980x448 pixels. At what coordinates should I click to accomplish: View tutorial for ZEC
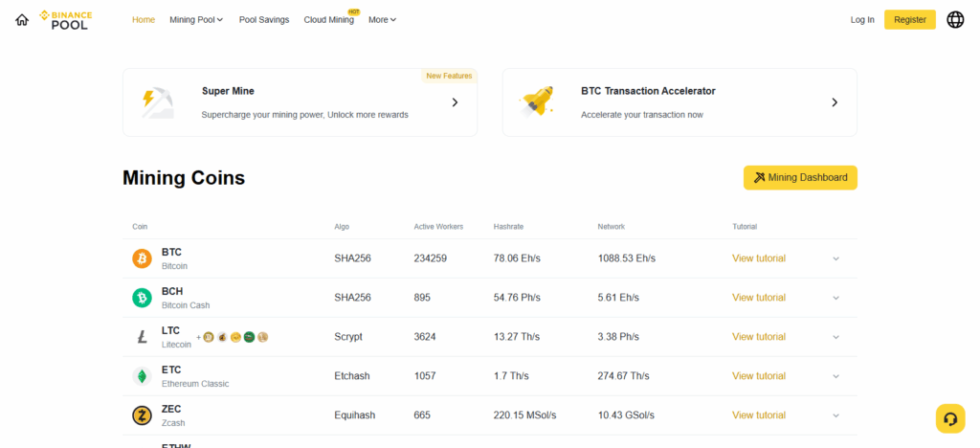tap(759, 414)
